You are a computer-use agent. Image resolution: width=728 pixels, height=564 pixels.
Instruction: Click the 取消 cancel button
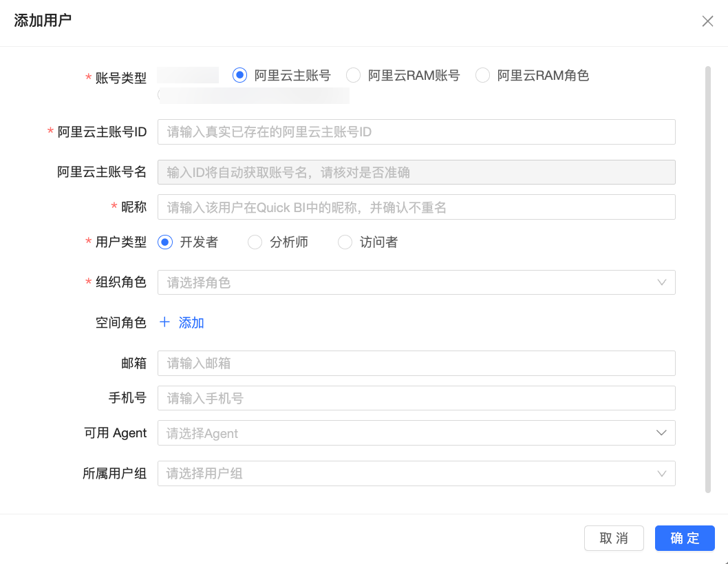614,538
